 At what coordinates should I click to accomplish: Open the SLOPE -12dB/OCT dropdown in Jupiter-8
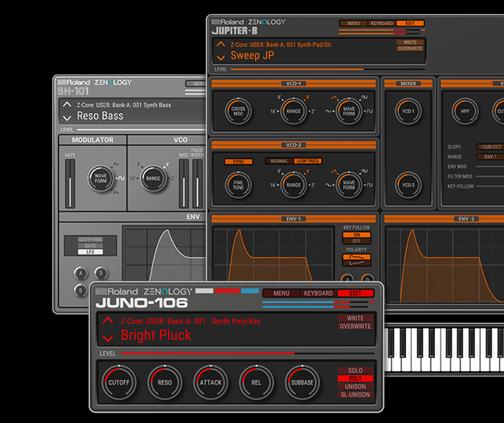tap(490, 147)
